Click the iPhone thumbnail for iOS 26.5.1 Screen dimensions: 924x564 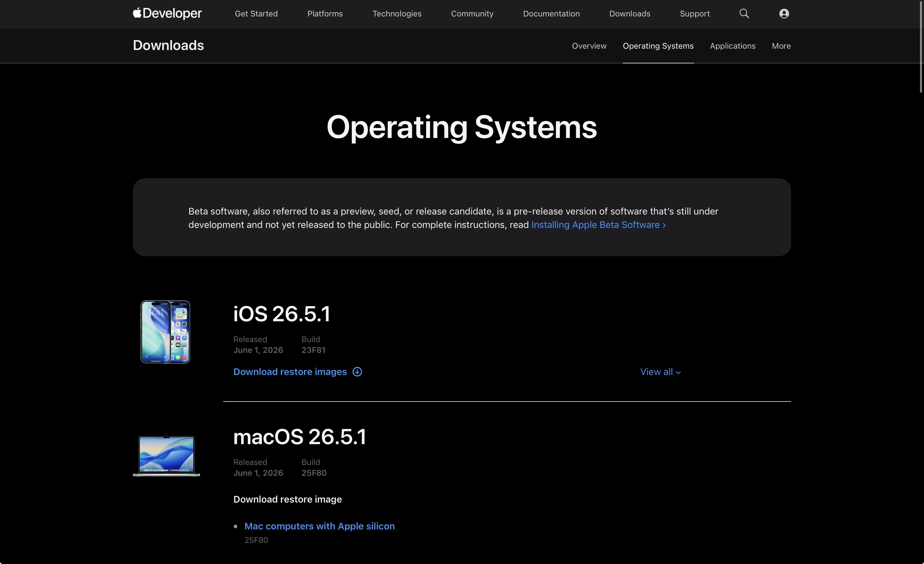click(x=166, y=332)
